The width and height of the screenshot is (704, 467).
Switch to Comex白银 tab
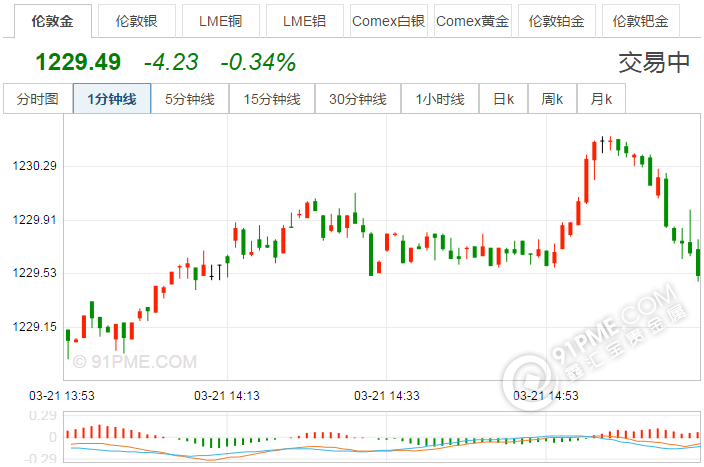coord(388,21)
